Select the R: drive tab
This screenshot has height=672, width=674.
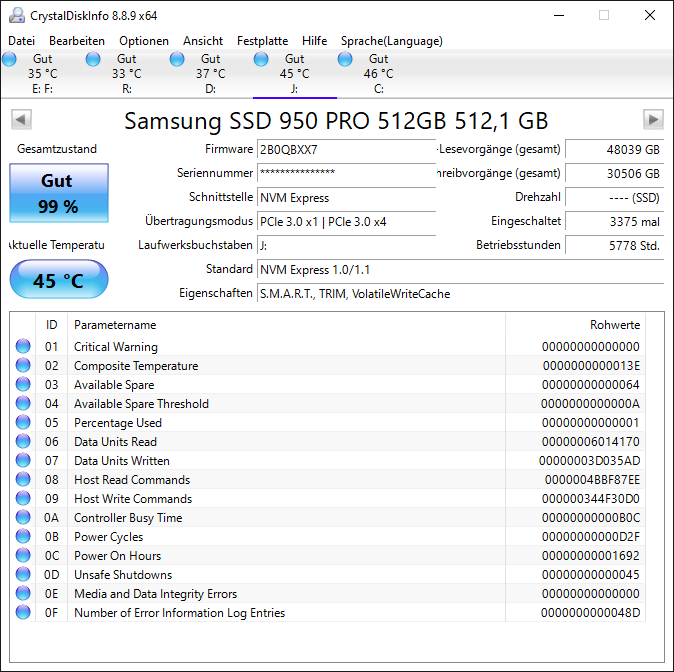coord(126,74)
